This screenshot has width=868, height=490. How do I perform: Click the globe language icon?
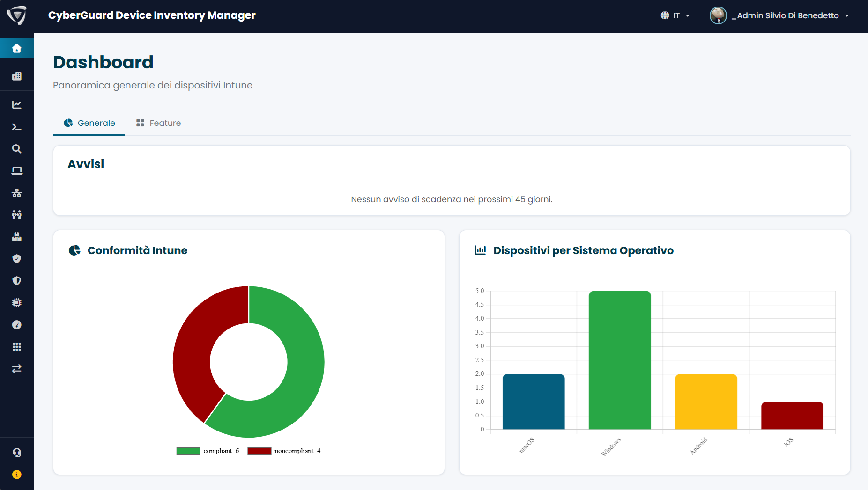pos(665,15)
